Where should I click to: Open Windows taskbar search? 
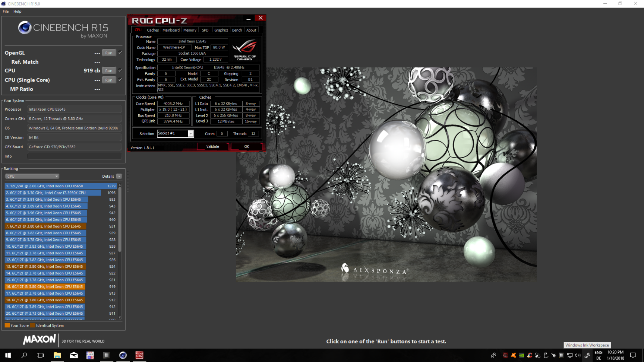[24, 355]
